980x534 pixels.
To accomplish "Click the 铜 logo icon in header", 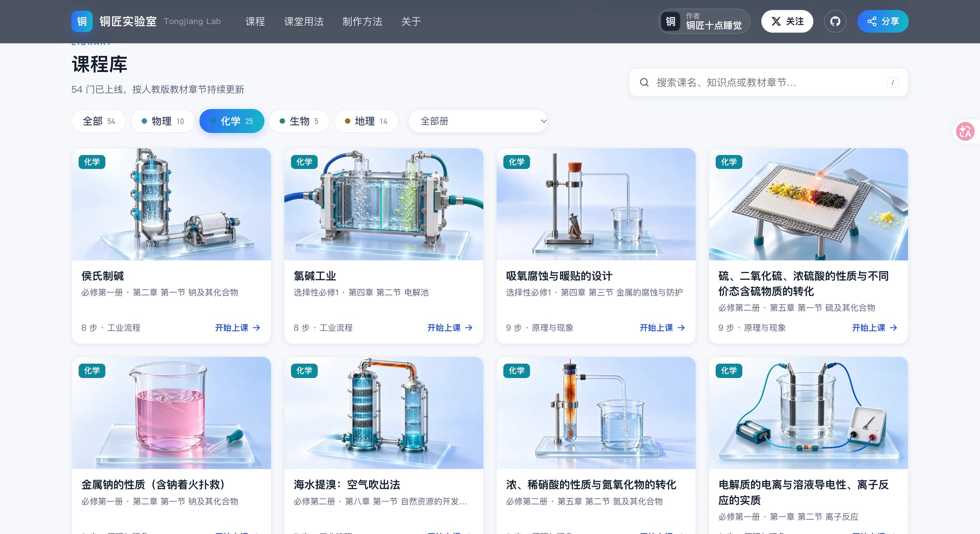I will [82, 21].
